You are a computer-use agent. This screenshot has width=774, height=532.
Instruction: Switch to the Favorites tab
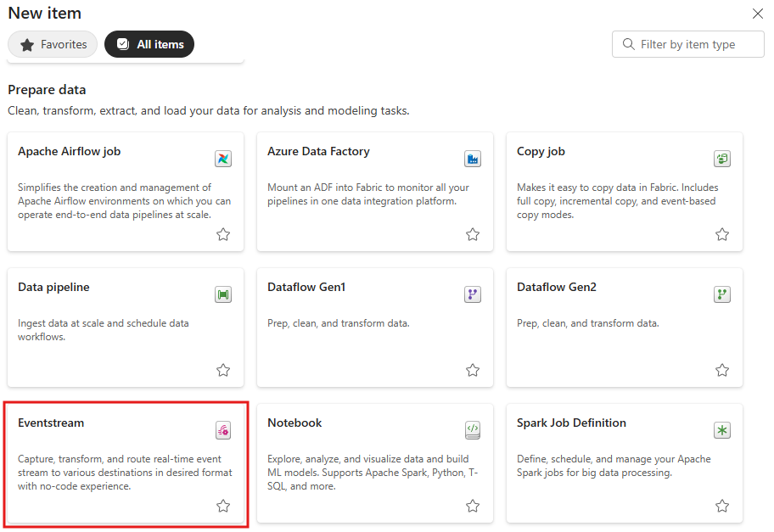(53, 44)
